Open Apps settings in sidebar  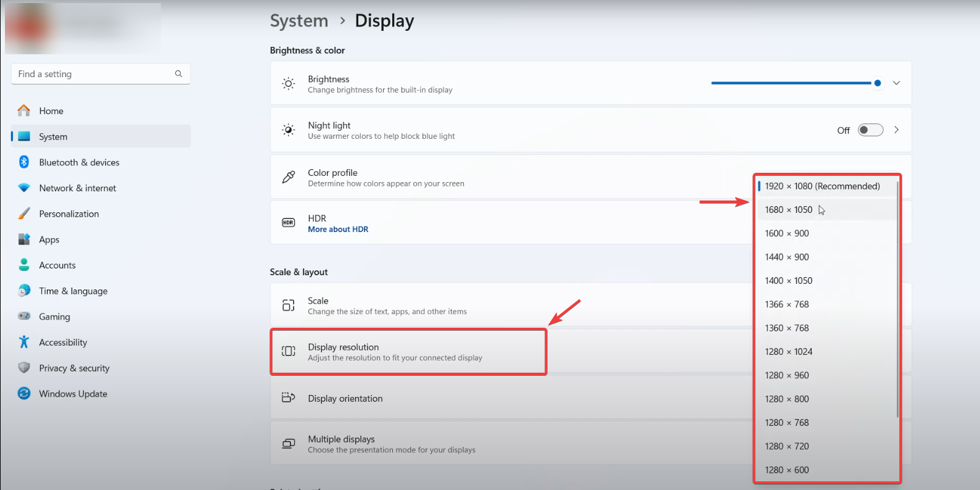click(49, 239)
